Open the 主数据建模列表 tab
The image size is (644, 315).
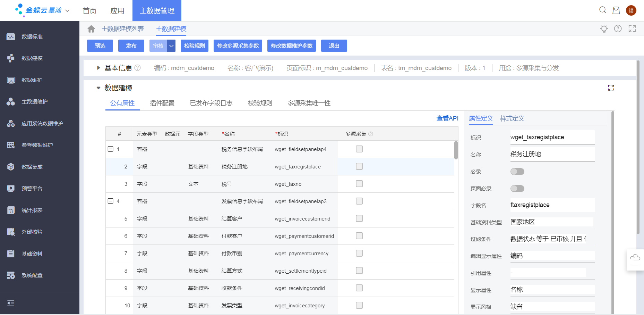tap(122, 29)
